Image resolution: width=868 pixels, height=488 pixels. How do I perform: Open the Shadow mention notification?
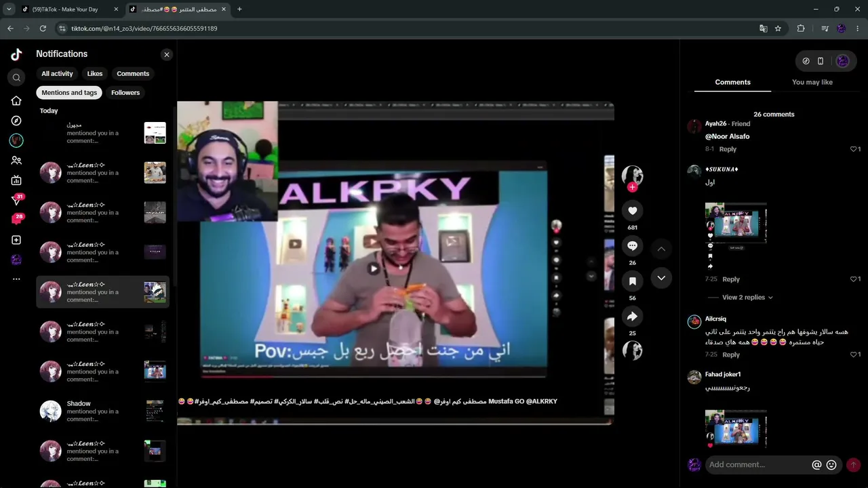[102, 411]
